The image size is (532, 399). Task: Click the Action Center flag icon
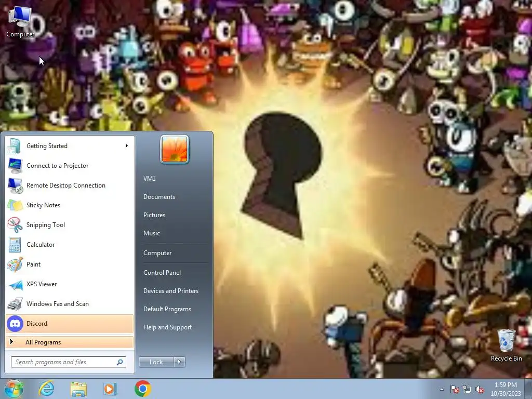click(x=455, y=390)
